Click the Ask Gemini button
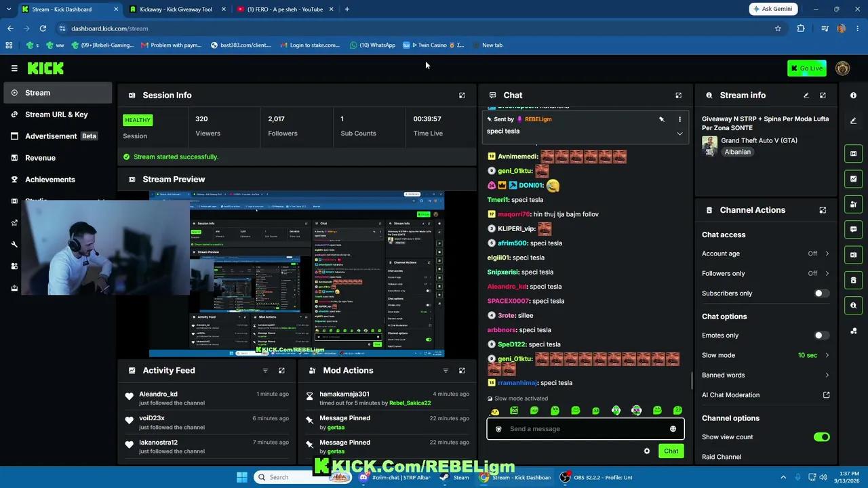Image resolution: width=868 pixels, height=488 pixels. tap(773, 9)
